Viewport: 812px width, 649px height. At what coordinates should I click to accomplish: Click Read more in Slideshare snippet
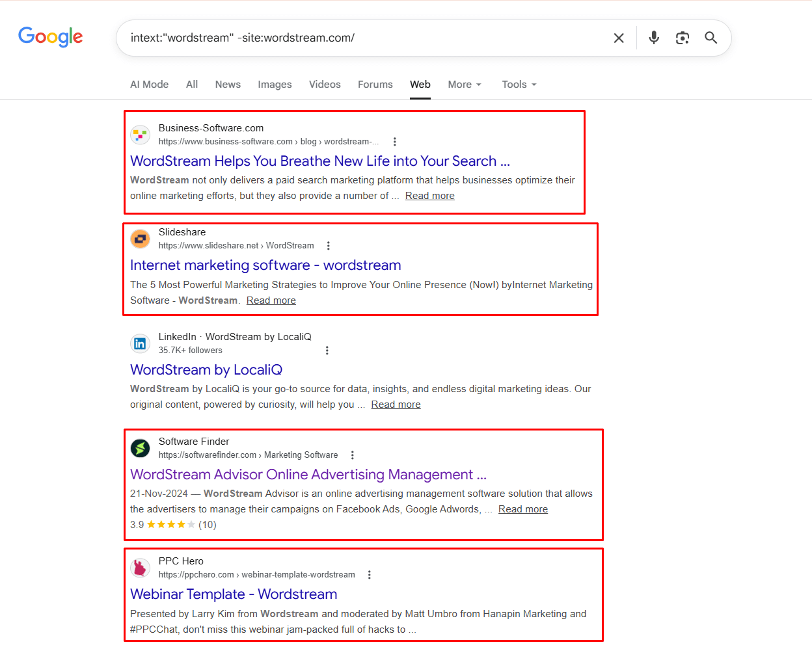271,300
